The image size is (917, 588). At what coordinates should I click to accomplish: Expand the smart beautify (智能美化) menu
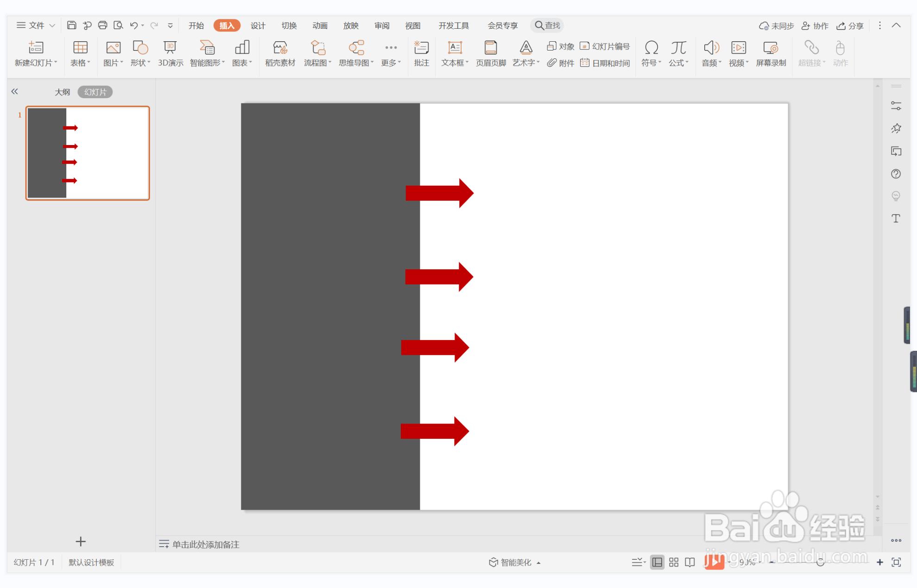point(515,562)
